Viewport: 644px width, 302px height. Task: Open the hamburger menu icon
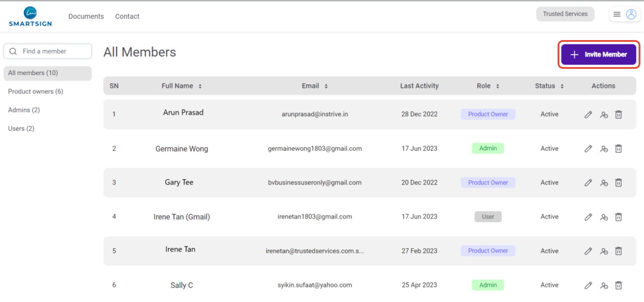[617, 14]
